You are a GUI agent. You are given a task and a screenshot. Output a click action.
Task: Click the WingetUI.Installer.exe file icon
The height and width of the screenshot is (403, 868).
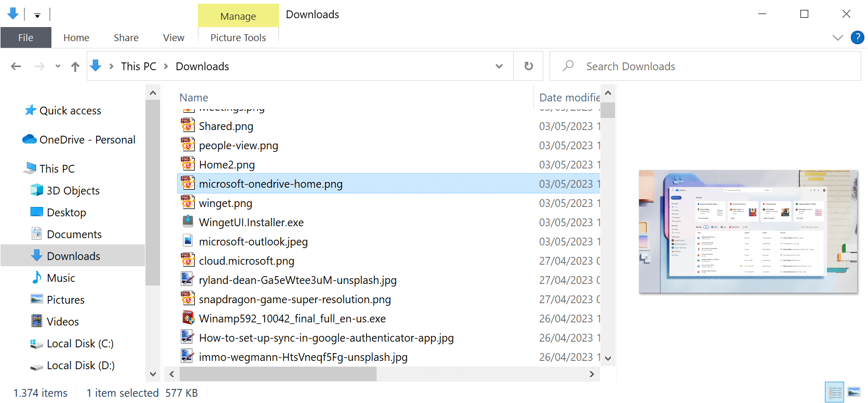tap(188, 222)
